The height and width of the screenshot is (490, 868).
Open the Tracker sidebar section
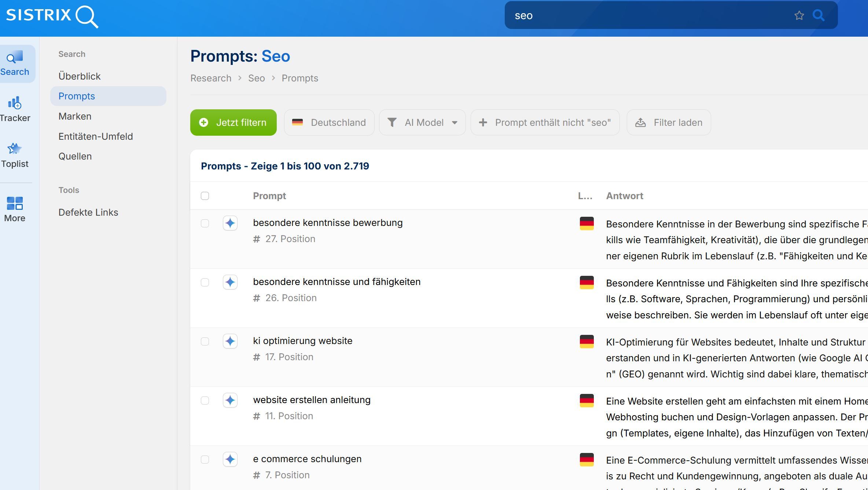pyautogui.click(x=15, y=109)
